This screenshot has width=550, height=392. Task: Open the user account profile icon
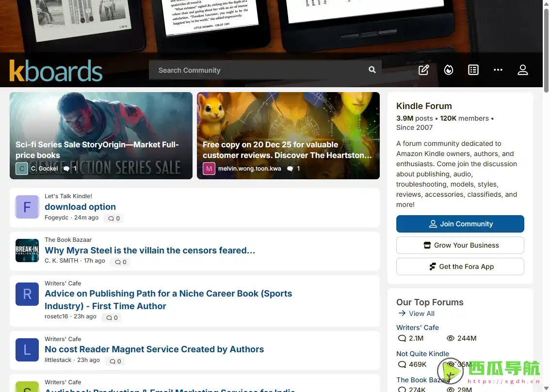pos(522,70)
